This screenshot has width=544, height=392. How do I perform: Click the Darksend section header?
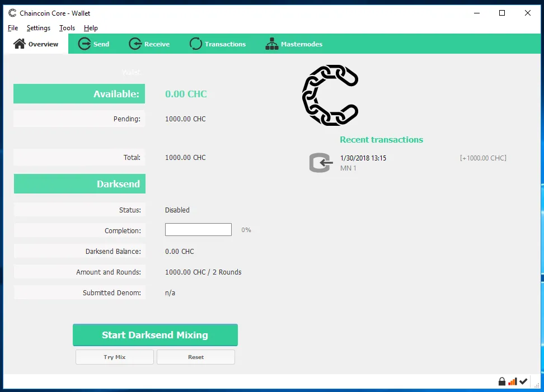point(80,183)
